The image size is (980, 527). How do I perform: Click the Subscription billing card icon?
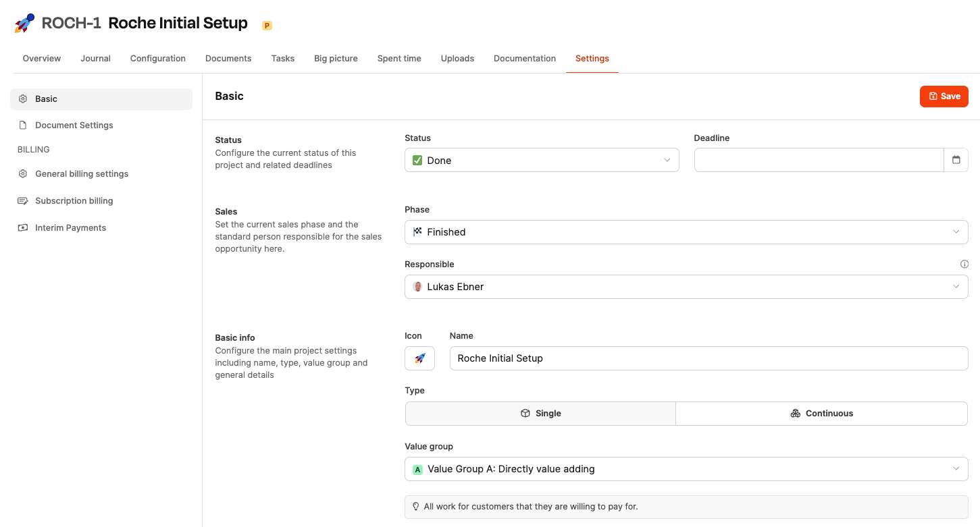click(23, 201)
